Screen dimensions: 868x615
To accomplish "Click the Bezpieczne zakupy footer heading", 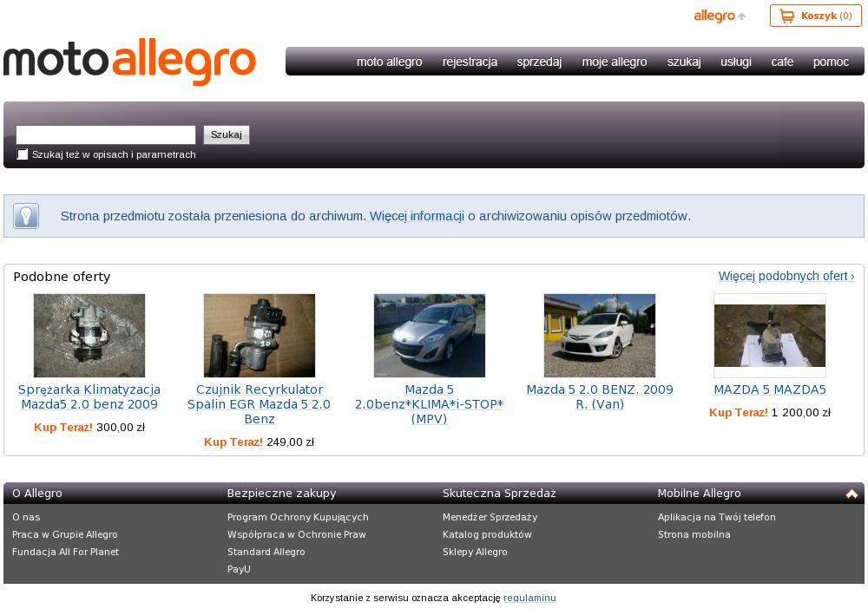I will click(x=282, y=494).
